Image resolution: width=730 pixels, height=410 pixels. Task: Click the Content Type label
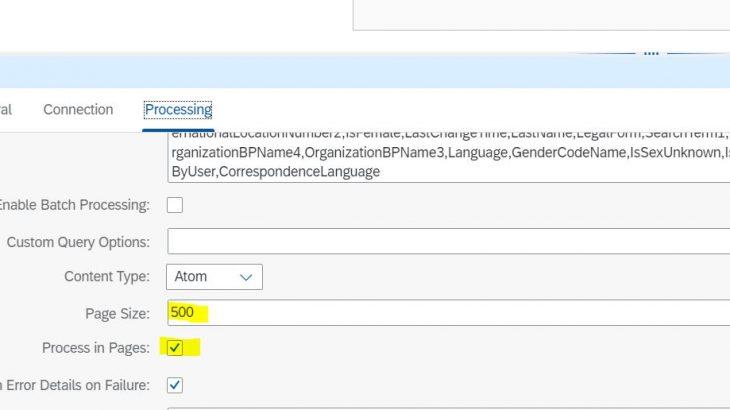pyautogui.click(x=106, y=277)
